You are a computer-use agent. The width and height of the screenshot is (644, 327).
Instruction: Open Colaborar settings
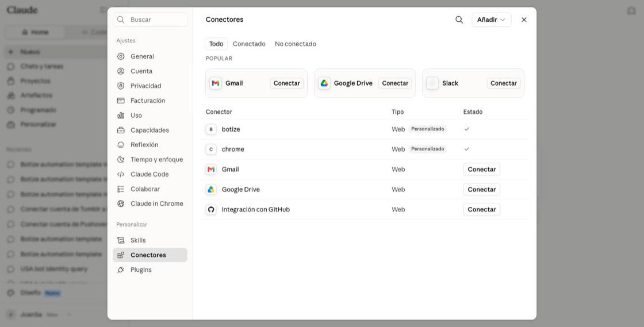point(150,188)
